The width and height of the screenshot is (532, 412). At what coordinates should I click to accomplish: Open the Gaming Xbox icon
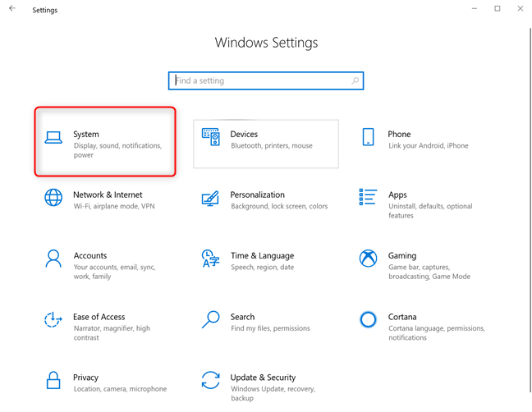tap(368, 259)
